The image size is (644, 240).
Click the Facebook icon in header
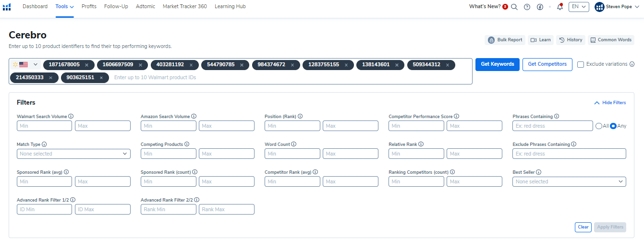point(540,7)
